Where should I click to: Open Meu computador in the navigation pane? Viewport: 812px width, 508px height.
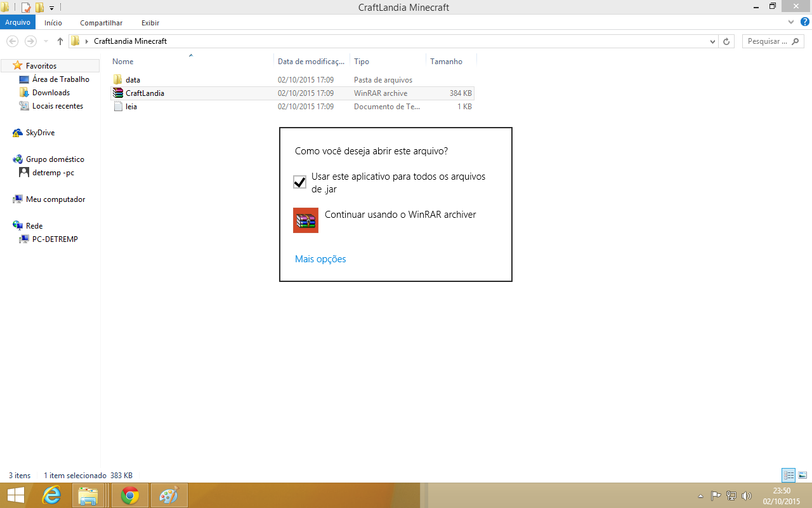[x=55, y=199]
